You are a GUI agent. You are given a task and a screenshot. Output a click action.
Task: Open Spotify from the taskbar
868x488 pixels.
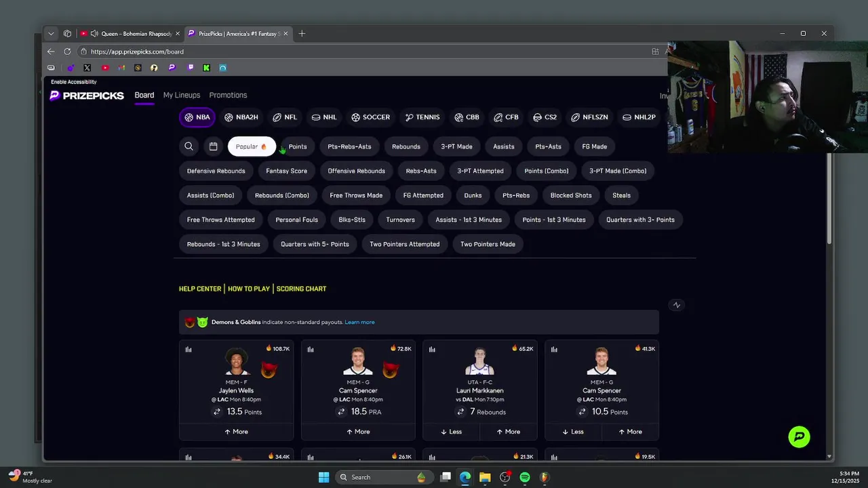[525, 477]
